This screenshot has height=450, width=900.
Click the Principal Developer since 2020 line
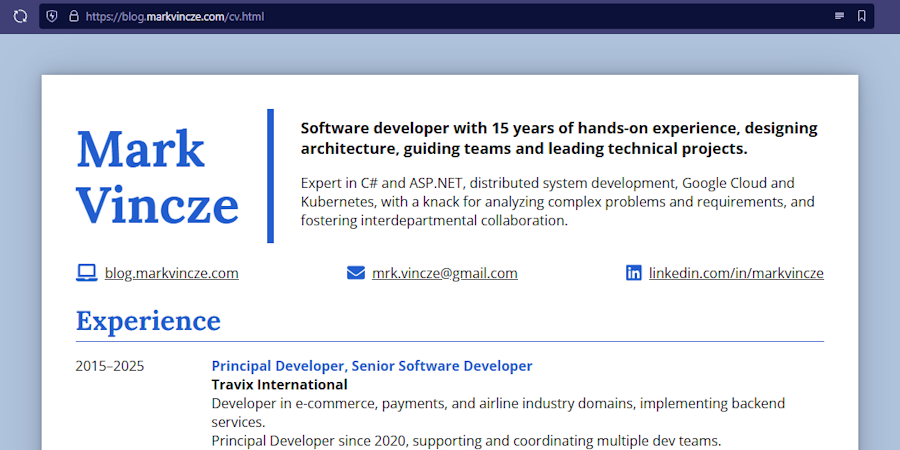pyautogui.click(x=466, y=441)
